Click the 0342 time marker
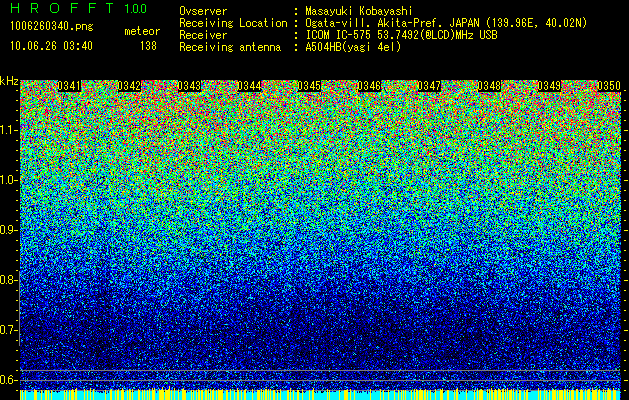Screen dimensions: 629x400 point(130,86)
